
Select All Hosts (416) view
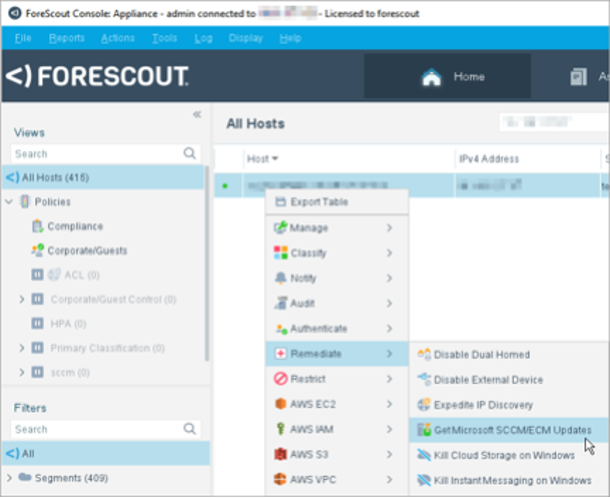tap(103, 177)
